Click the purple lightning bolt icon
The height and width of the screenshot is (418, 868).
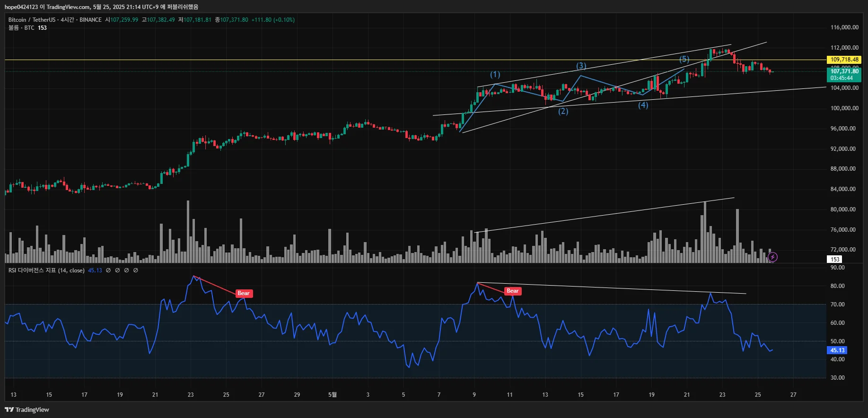click(x=772, y=257)
